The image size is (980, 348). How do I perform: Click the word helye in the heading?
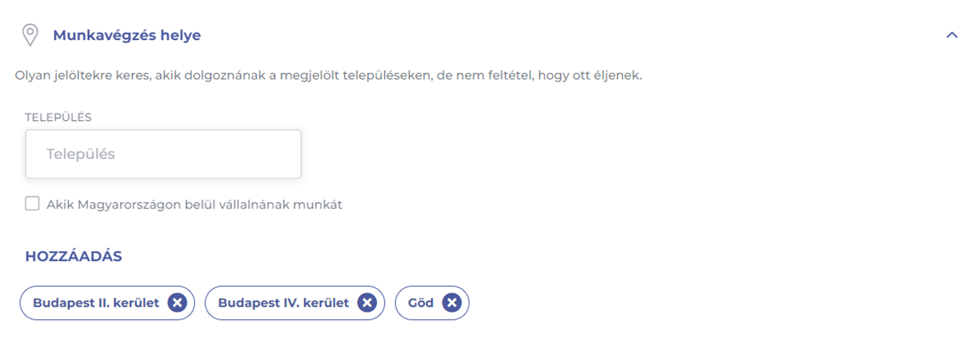(x=180, y=35)
